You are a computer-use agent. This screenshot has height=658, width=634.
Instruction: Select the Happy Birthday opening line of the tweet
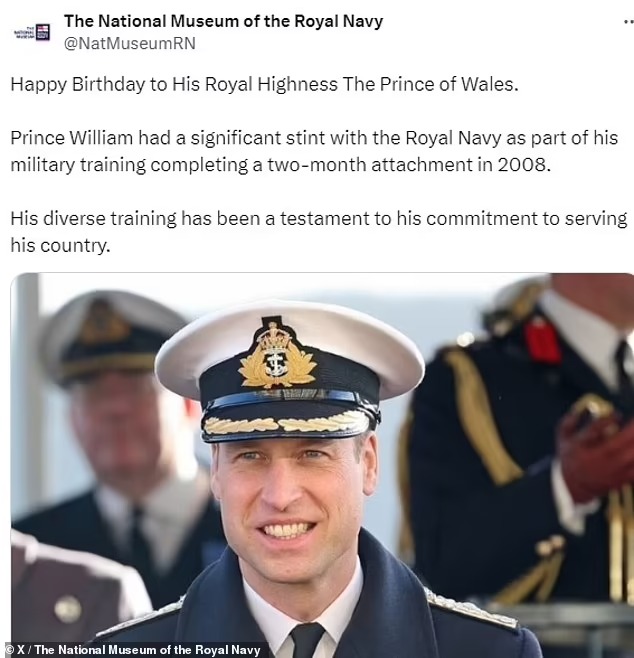pyautogui.click(x=264, y=84)
